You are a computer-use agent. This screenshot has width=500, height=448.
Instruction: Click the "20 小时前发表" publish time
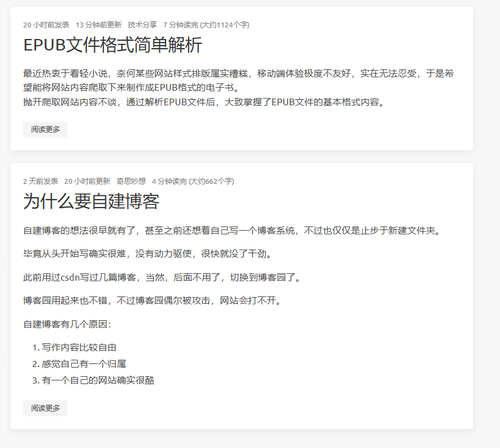(46, 25)
